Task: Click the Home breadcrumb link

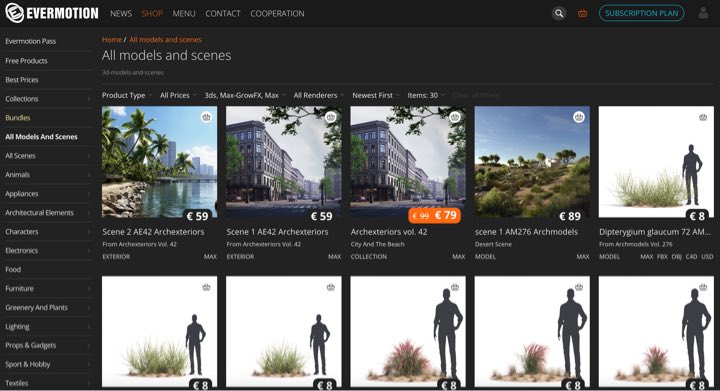Action: tap(112, 39)
